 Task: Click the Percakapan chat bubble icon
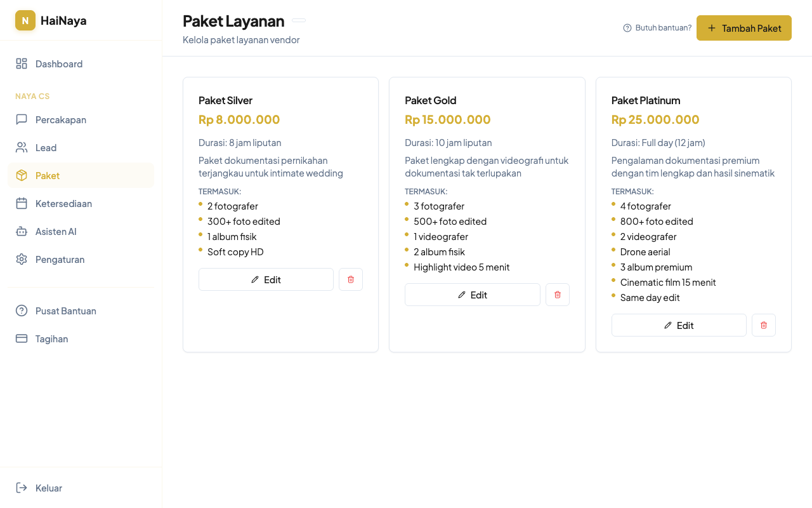tap(22, 119)
